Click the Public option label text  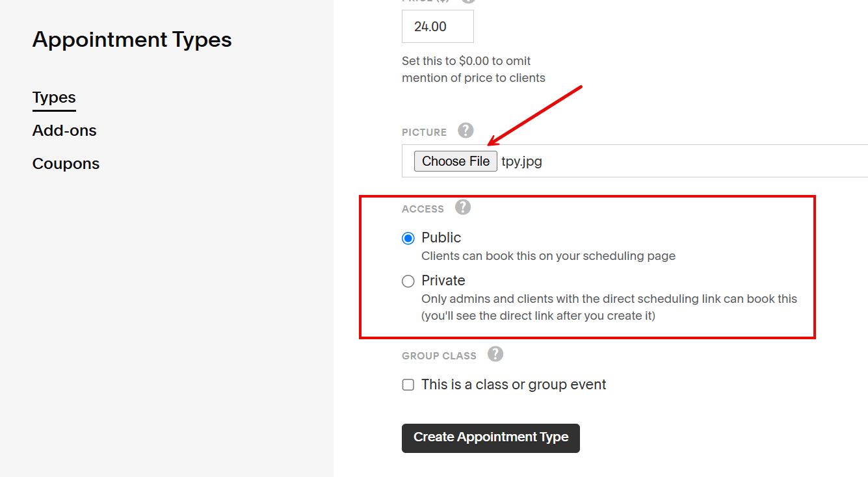click(441, 238)
